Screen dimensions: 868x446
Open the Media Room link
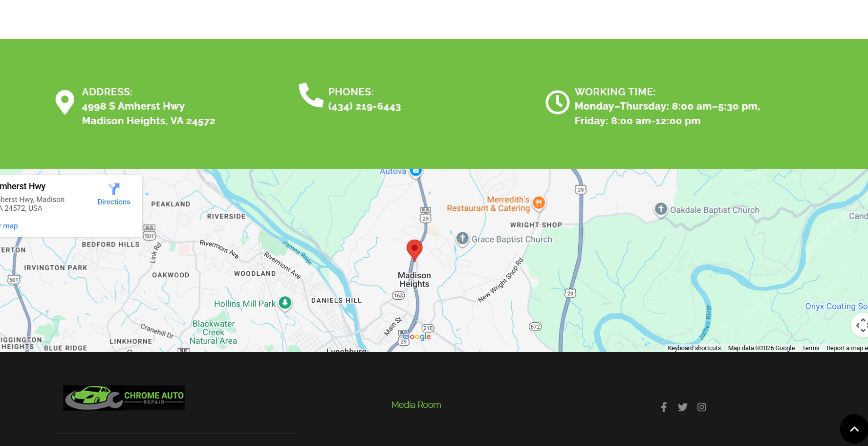point(416,405)
